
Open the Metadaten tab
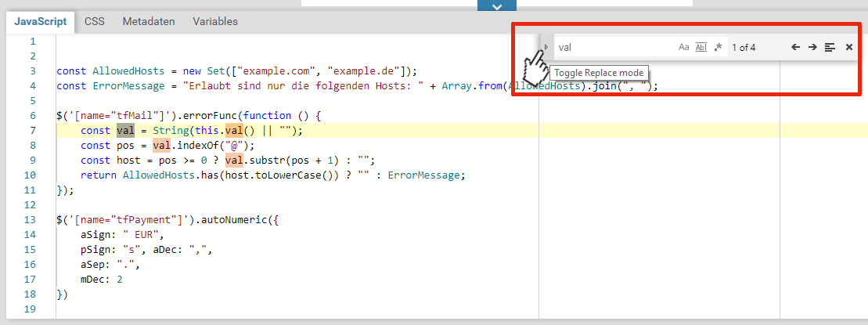pos(149,22)
